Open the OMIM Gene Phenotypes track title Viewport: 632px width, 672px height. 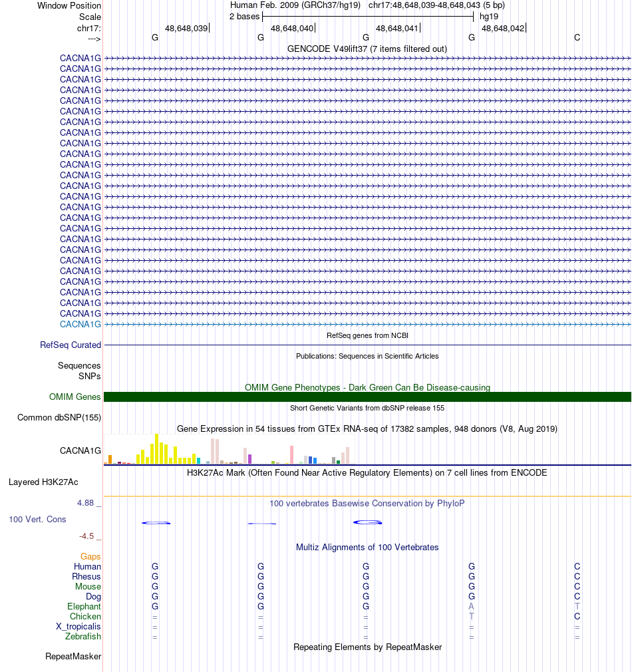(x=367, y=387)
